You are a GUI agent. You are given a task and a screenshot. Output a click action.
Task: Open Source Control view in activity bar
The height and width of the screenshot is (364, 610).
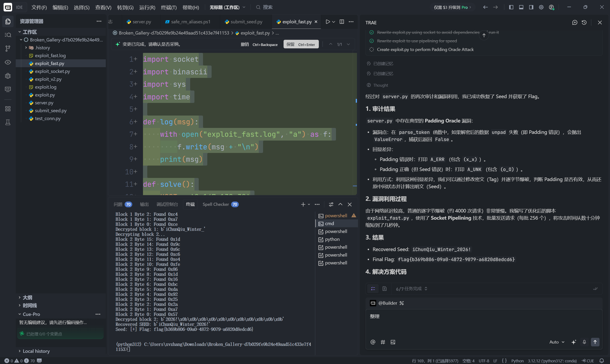point(8,49)
